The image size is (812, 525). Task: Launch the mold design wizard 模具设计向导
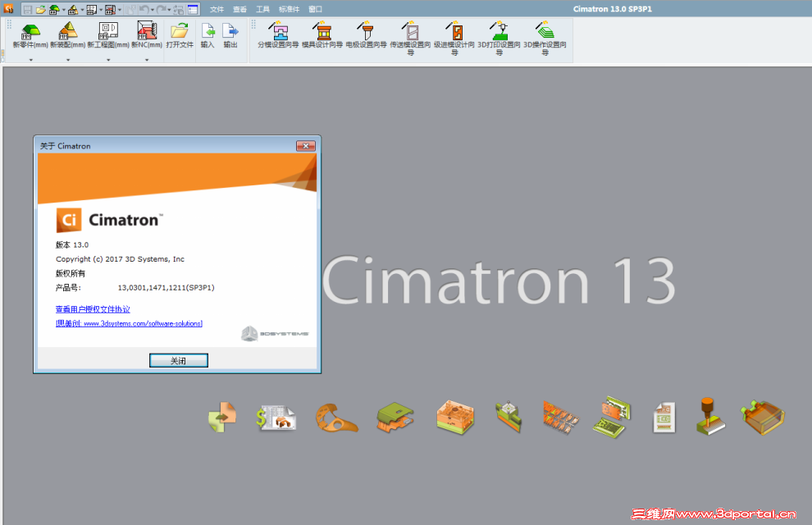322,35
